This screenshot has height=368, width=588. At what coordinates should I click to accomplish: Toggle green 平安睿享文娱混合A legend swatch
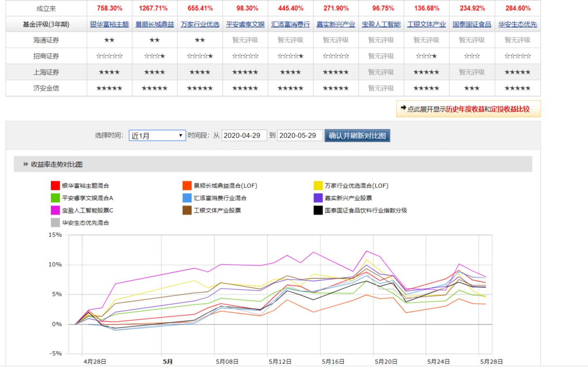click(55, 198)
